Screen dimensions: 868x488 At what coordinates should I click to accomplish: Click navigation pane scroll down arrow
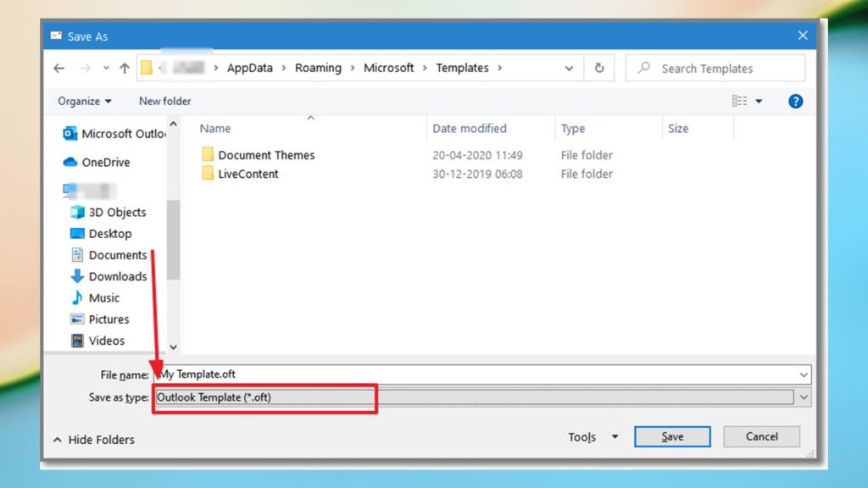coord(173,347)
